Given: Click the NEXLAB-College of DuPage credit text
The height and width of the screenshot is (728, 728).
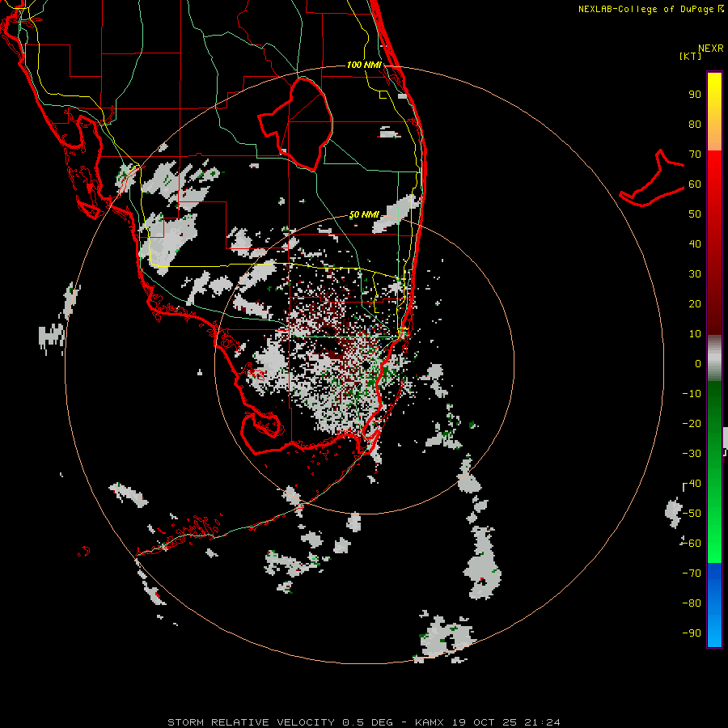Looking at the screenshot, I should [x=651, y=9].
